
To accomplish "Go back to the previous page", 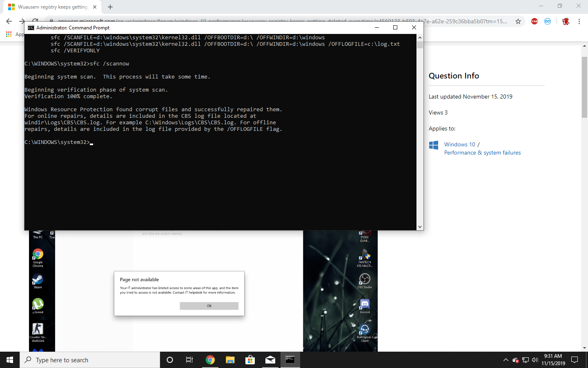I will pyautogui.click(x=9, y=21).
